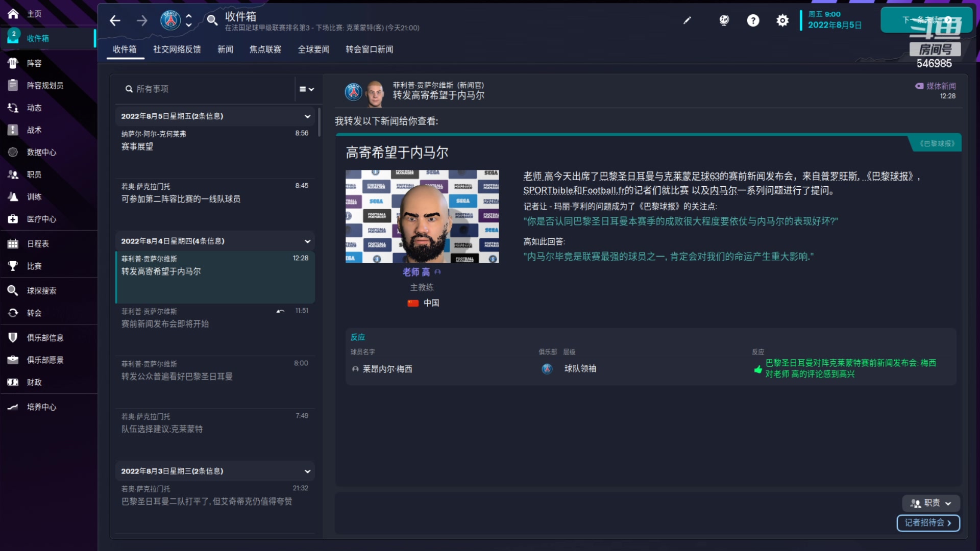Open the 医疗中心 medical centre icon
Viewport: 980px width, 551px height.
click(x=13, y=219)
